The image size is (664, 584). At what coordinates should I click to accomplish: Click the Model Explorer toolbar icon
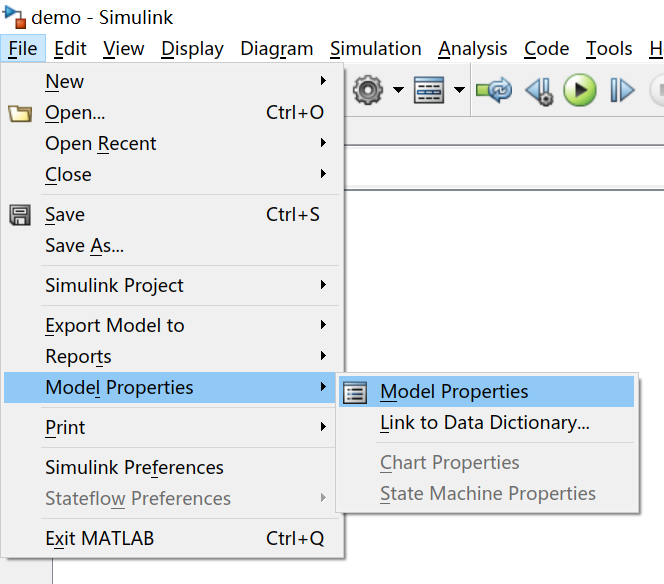coord(429,90)
